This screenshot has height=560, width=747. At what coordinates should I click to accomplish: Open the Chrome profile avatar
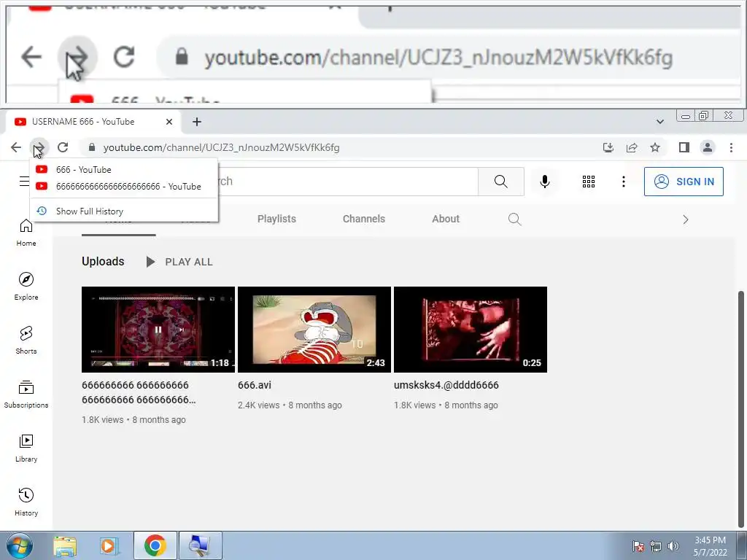tap(708, 147)
